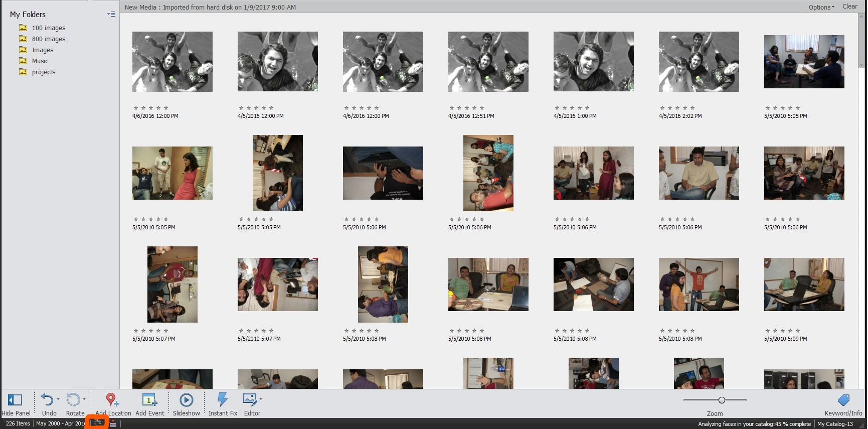868x429 pixels.
Task: Give the 4/5/2016 2:02 PM photo three stars
Action: (677, 108)
